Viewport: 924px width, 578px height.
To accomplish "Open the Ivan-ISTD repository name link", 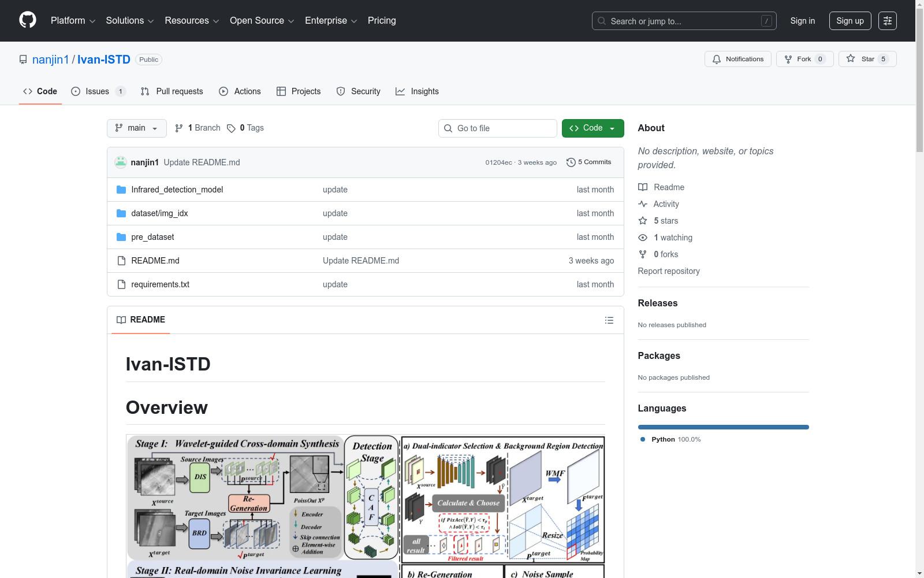I will pos(104,60).
